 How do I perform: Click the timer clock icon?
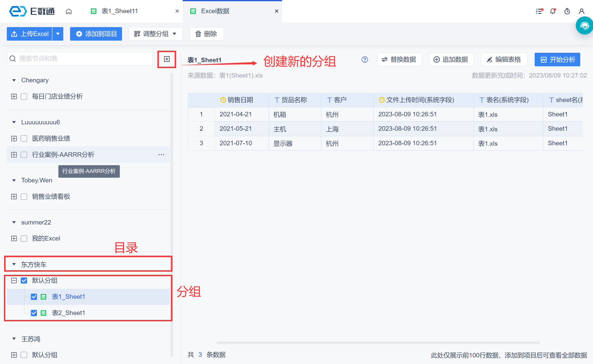(567, 11)
